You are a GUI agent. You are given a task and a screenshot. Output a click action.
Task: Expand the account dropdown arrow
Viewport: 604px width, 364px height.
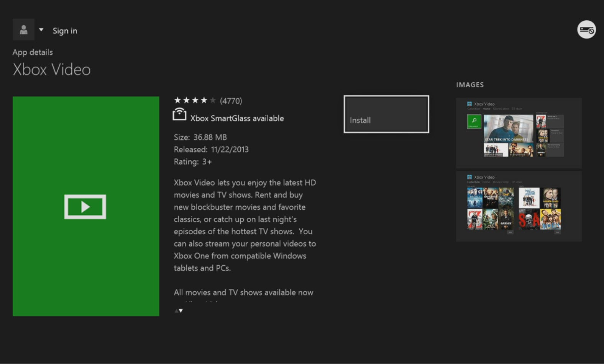[41, 30]
